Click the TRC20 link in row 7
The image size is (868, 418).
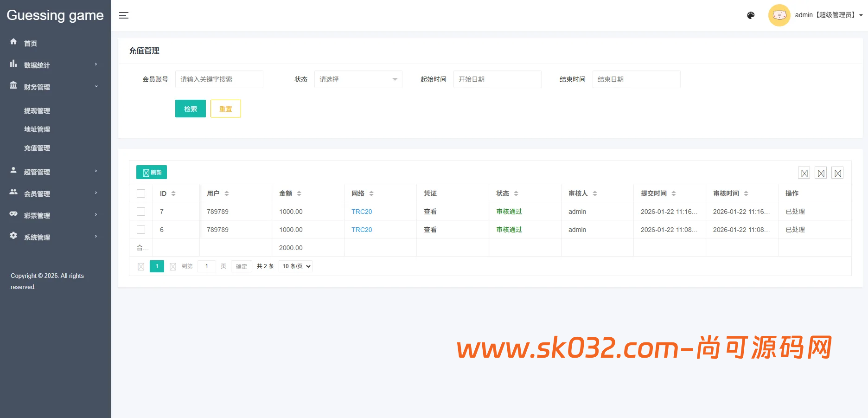pos(362,212)
